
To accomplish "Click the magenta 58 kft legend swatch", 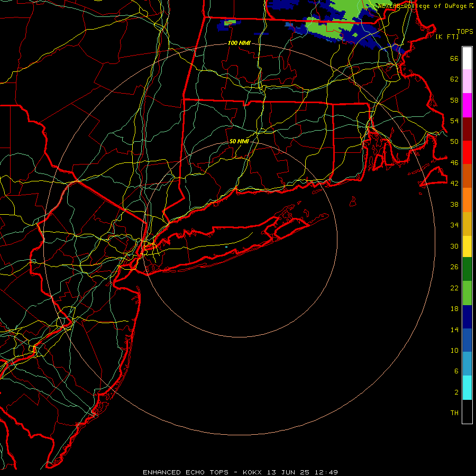I will click(467, 105).
